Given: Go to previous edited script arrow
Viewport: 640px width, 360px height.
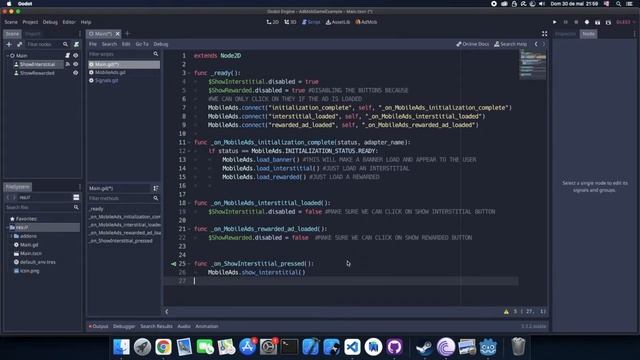Looking at the screenshot, I should [x=536, y=44].
